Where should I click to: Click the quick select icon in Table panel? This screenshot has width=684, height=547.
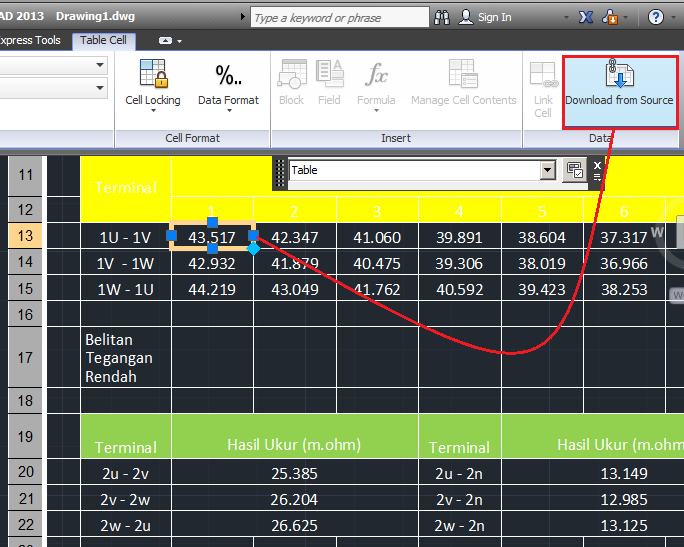[575, 170]
